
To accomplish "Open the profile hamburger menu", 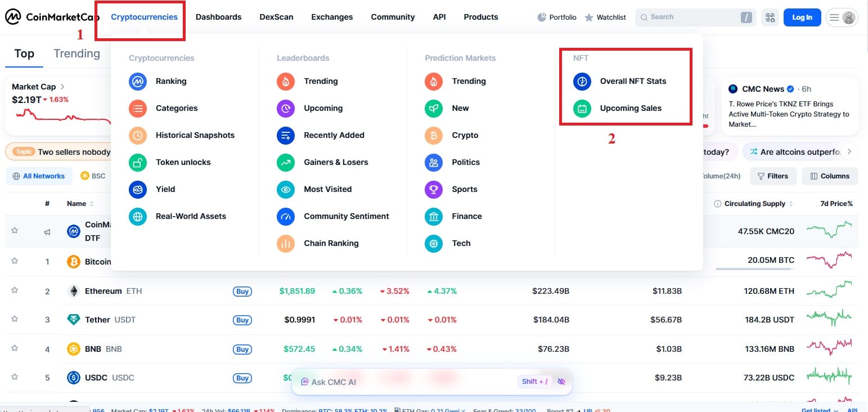I will [x=842, y=17].
